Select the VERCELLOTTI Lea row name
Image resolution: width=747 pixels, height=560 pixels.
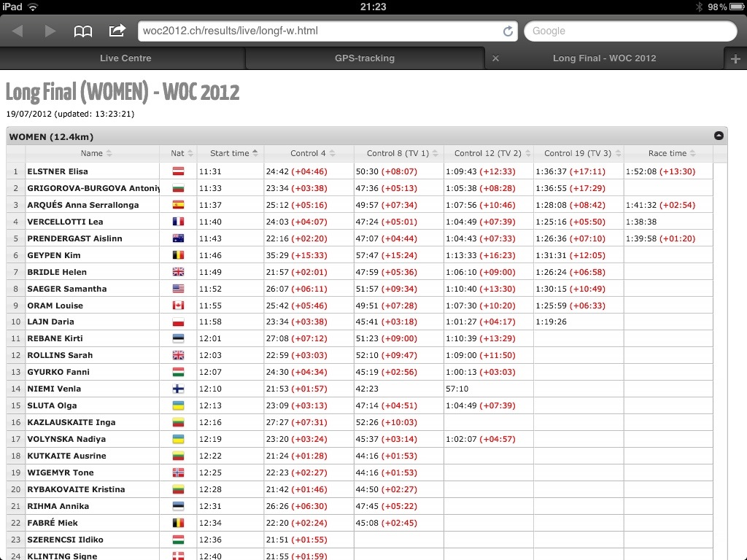click(x=65, y=222)
